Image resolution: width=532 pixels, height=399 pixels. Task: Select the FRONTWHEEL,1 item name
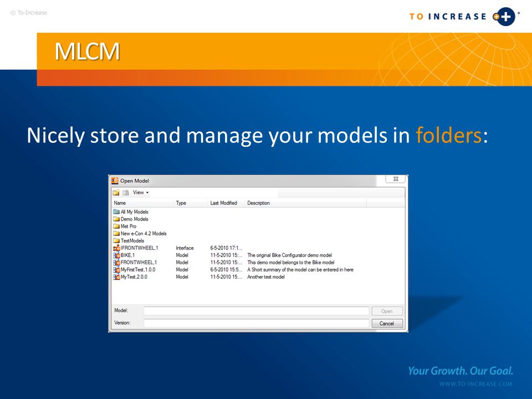(x=139, y=262)
